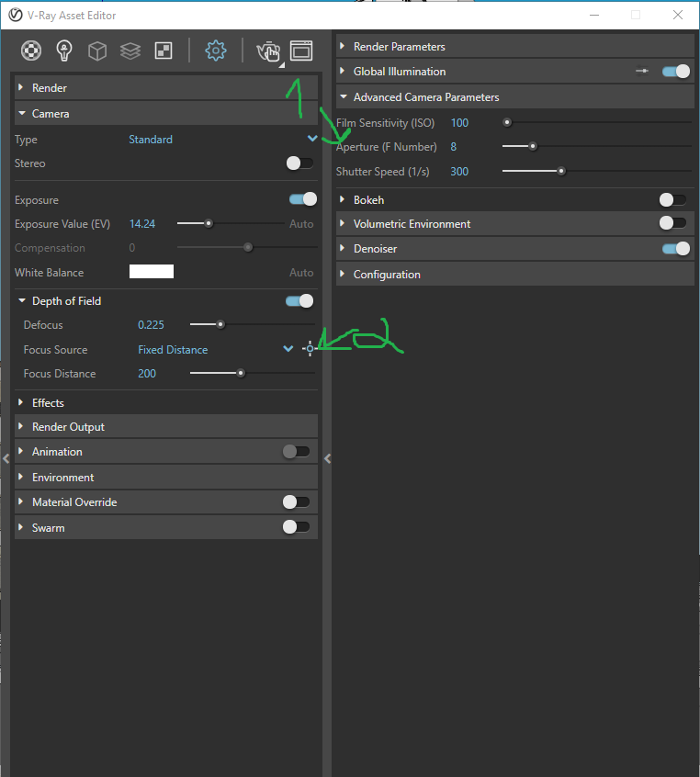Screen dimensions: 700x777
Task: Start render with the teapot icon
Action: click(x=268, y=51)
